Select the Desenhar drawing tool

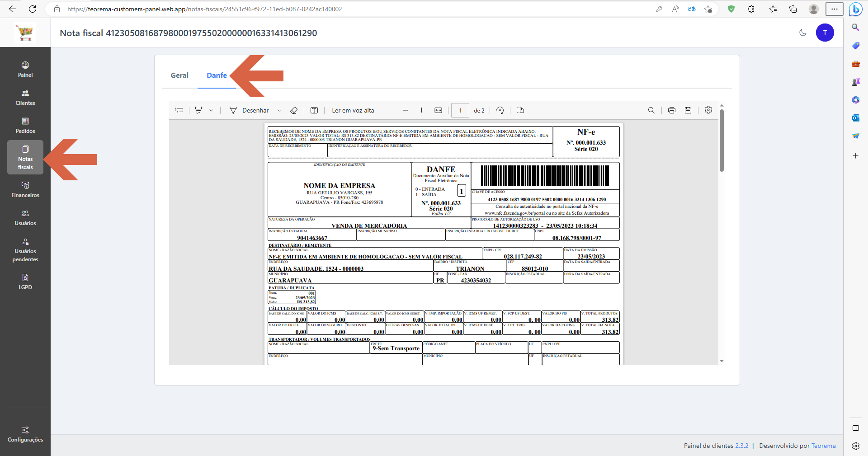point(249,110)
